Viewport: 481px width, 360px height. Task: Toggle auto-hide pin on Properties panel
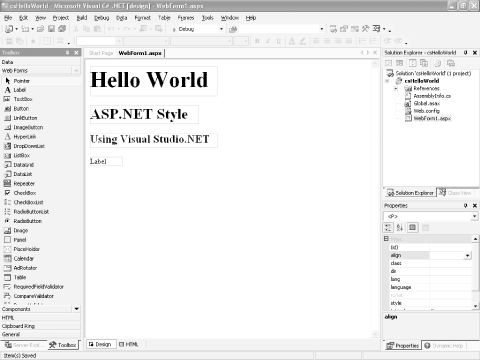click(x=466, y=206)
